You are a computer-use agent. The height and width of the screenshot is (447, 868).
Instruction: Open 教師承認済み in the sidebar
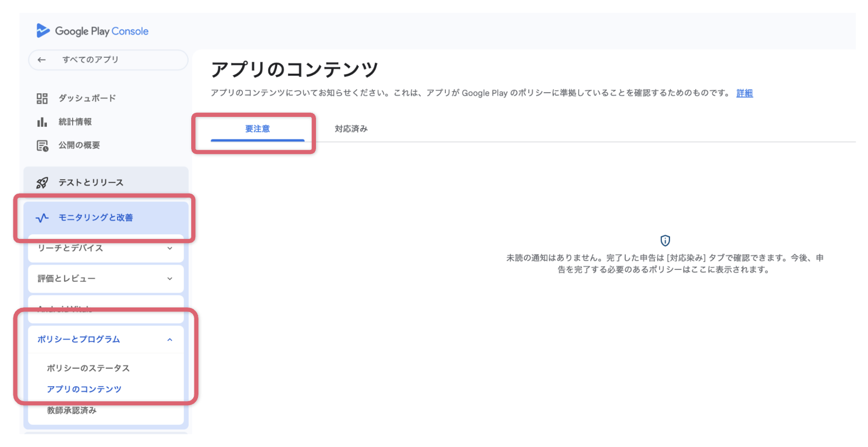pyautogui.click(x=72, y=410)
